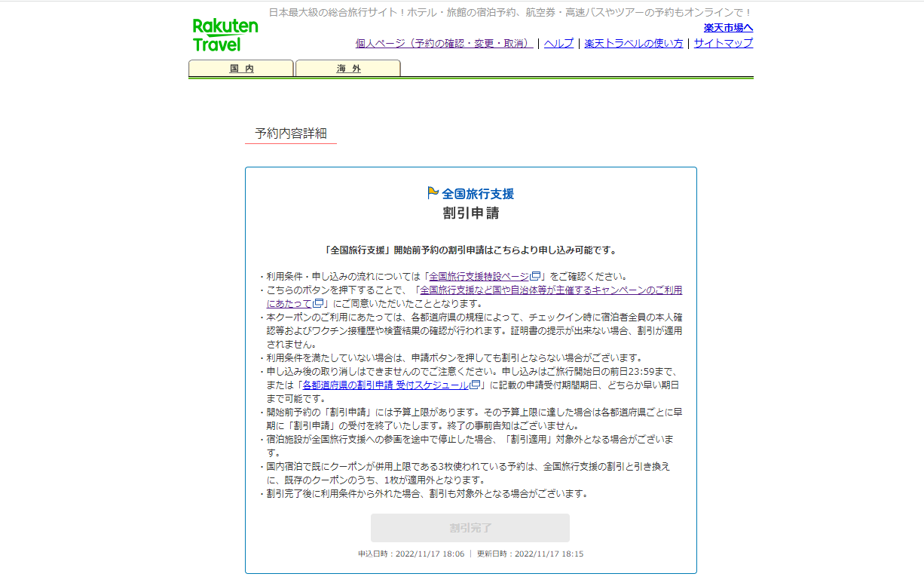
Task: Open 楽天トラベルの使い方
Action: point(633,43)
